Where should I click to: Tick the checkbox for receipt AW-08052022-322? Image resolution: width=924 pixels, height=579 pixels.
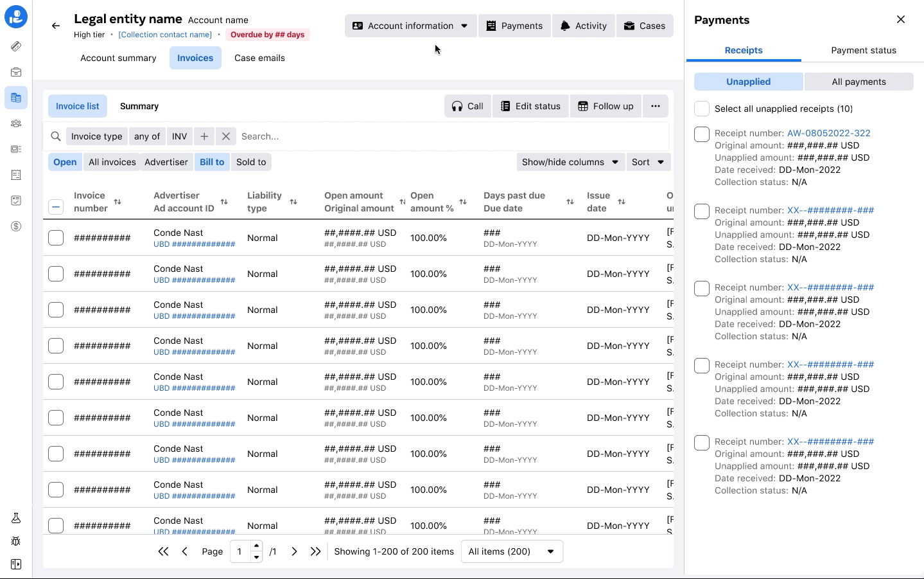click(702, 134)
